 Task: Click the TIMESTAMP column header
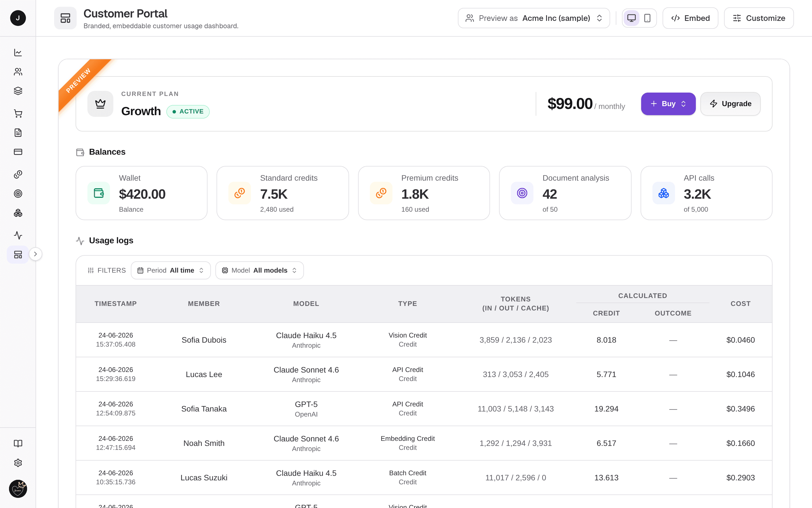click(x=115, y=304)
